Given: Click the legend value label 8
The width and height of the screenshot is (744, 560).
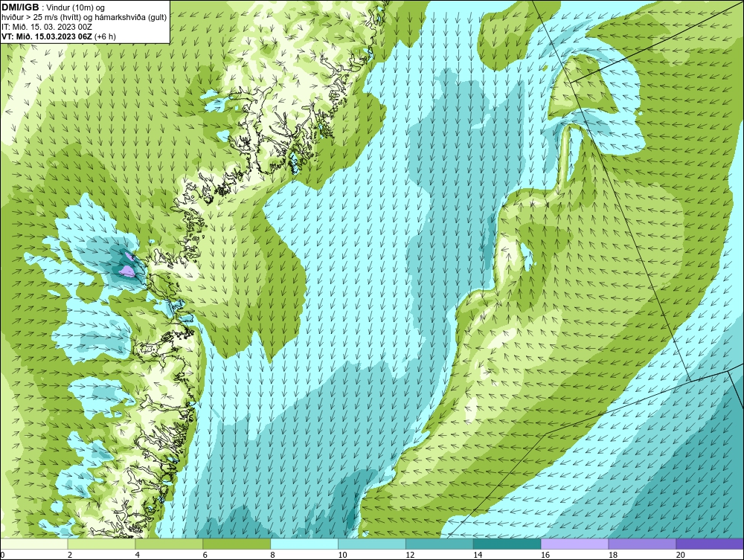Looking at the screenshot, I should [272, 555].
